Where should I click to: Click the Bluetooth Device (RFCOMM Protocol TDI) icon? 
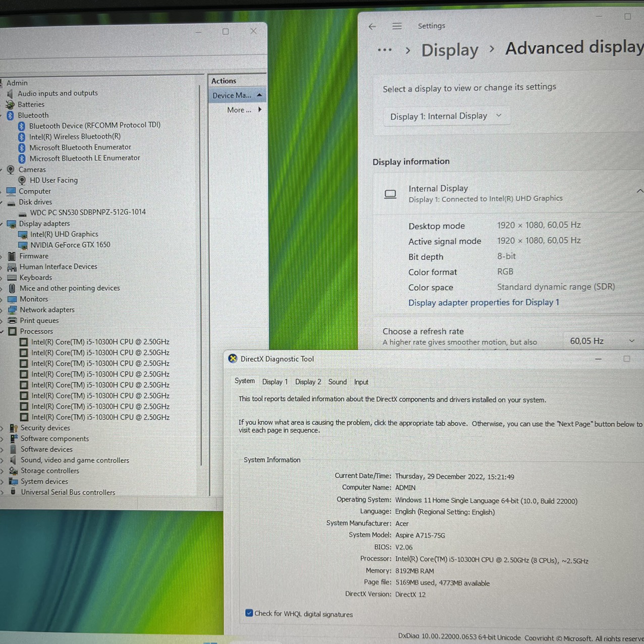[x=22, y=126]
